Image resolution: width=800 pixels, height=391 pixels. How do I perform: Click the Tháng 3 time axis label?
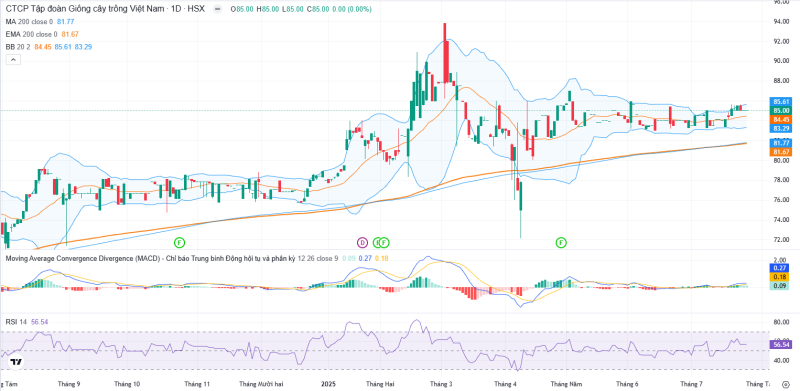pos(441,384)
